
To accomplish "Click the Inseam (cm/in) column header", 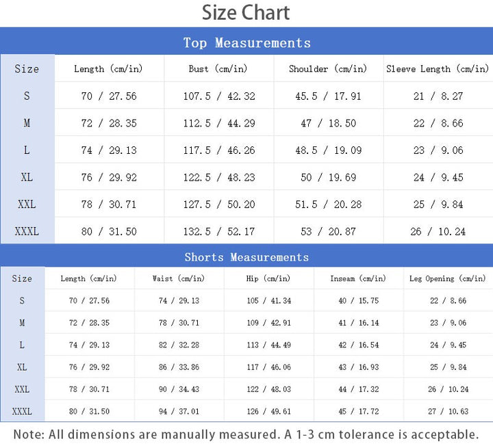I will click(358, 278).
